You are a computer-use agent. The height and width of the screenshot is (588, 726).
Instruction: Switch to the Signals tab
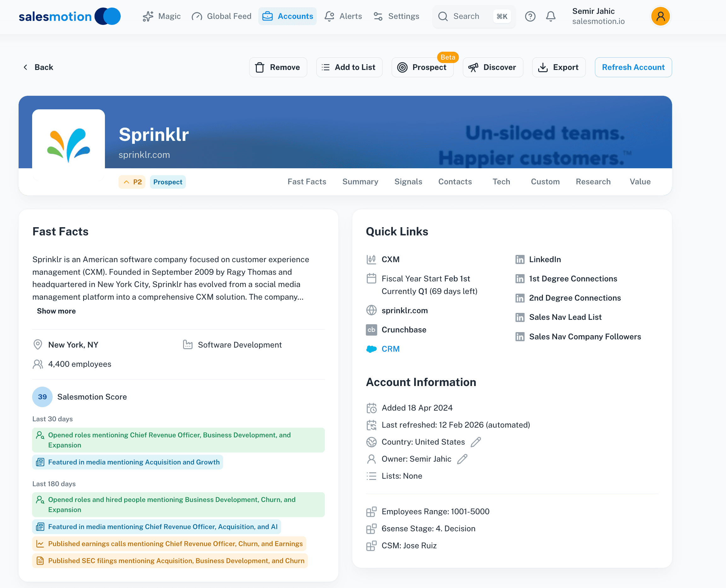pos(408,182)
